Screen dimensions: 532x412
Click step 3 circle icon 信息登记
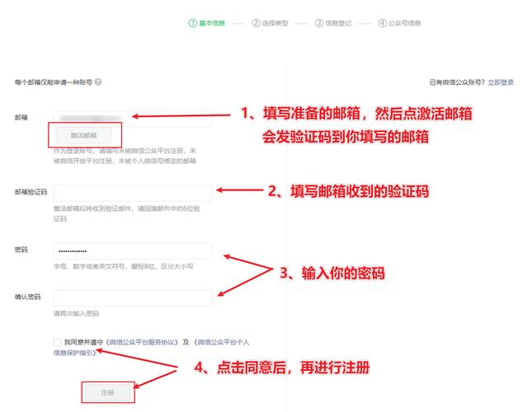tap(319, 23)
